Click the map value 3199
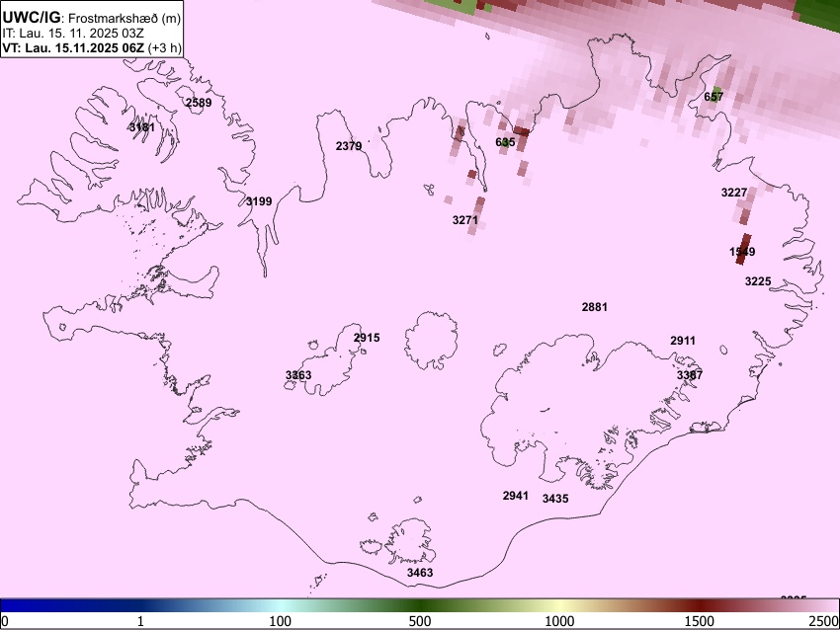Image resolution: width=840 pixels, height=630 pixels. (259, 201)
